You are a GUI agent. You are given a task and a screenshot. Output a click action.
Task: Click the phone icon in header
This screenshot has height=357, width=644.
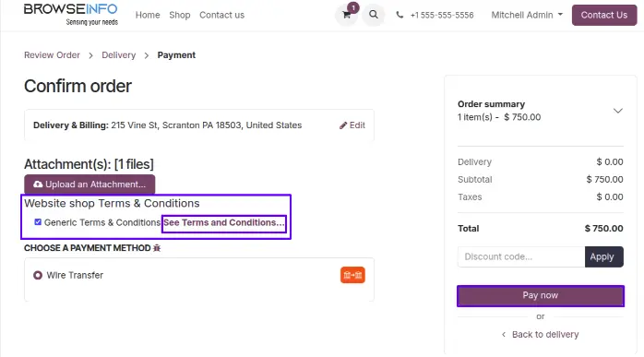[400, 15]
